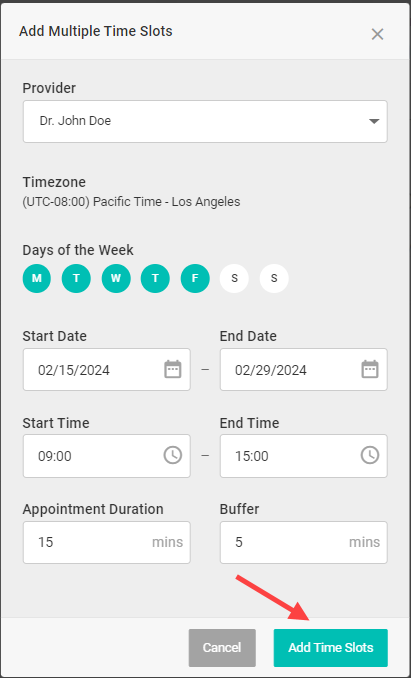Toggle the second T (Thursday) day circle

[x=155, y=278]
